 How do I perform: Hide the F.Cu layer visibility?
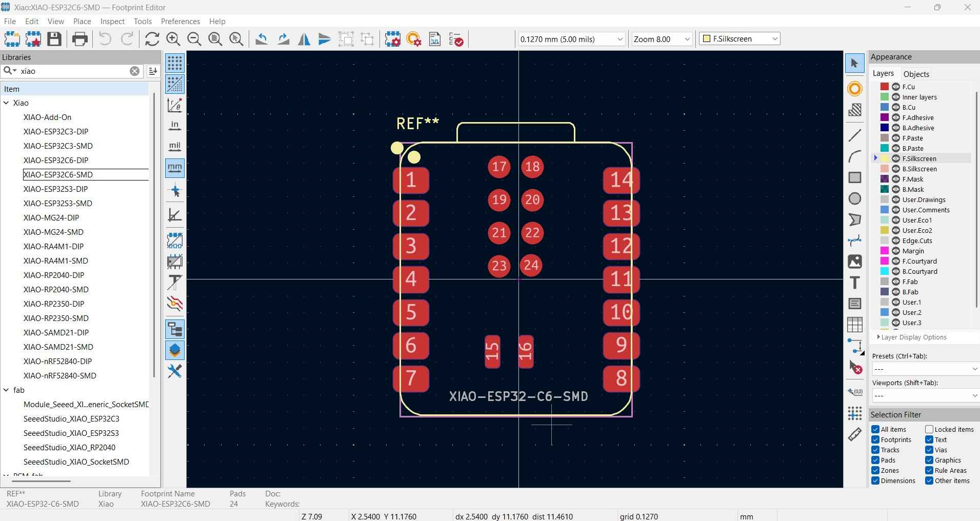[896, 87]
